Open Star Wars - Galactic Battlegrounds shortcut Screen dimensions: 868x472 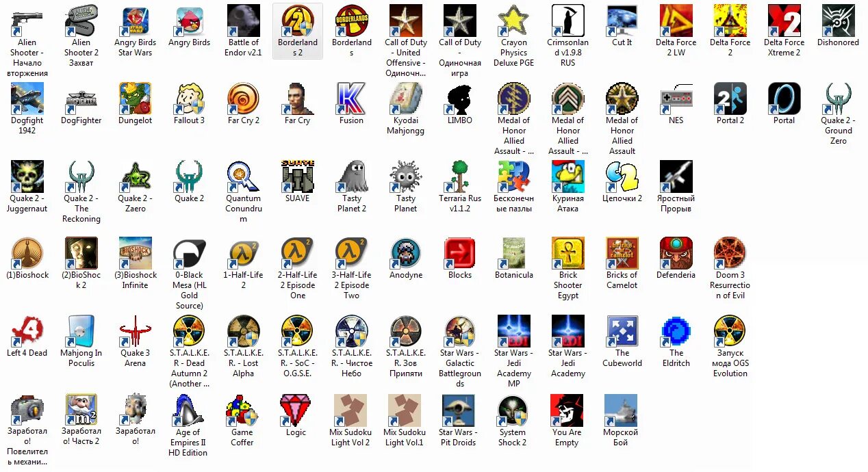coord(460,331)
